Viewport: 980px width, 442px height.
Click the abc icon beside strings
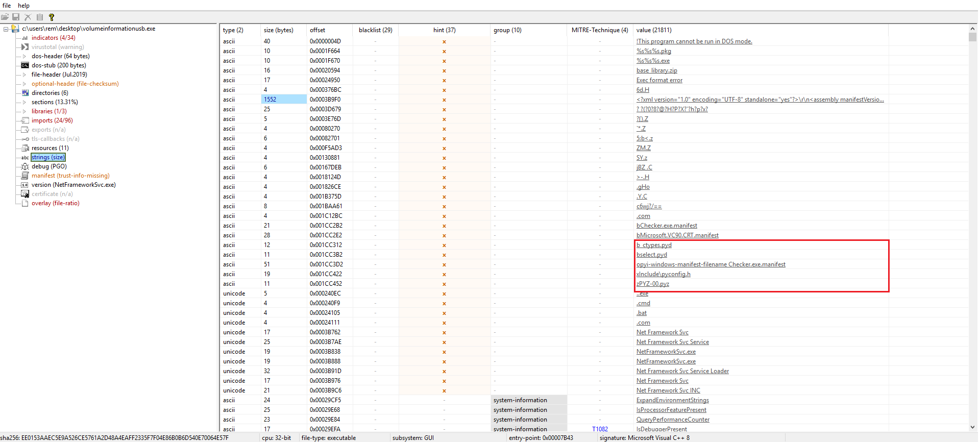25,157
